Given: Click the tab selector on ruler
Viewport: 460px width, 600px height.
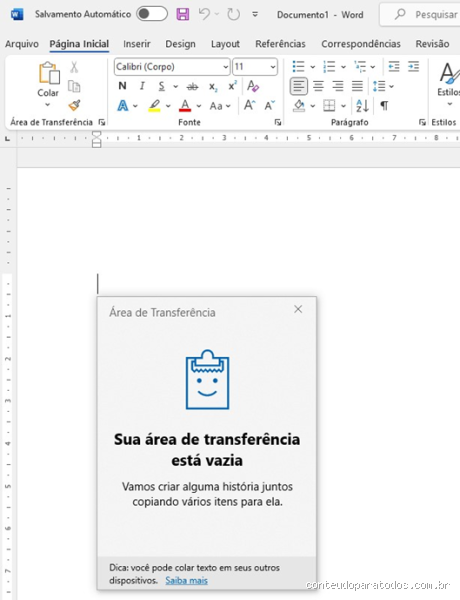Looking at the screenshot, I should coord(7,139).
